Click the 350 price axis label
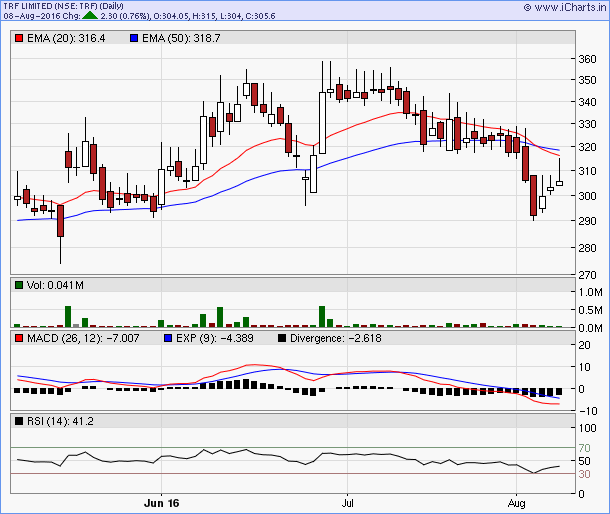The width and height of the screenshot is (610, 514). (x=587, y=80)
